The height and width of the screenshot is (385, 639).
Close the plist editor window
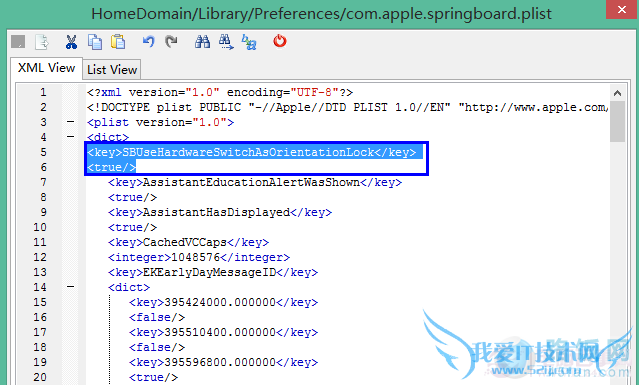[x=622, y=9]
